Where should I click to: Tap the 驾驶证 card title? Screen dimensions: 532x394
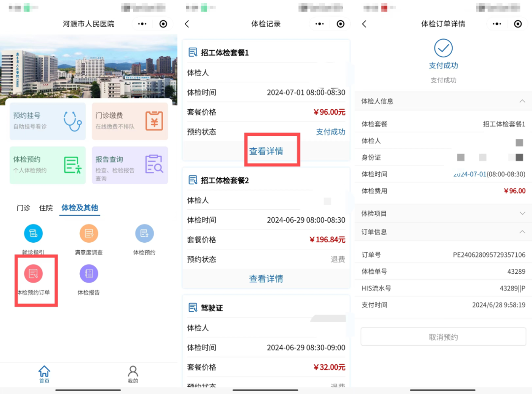[x=212, y=308]
